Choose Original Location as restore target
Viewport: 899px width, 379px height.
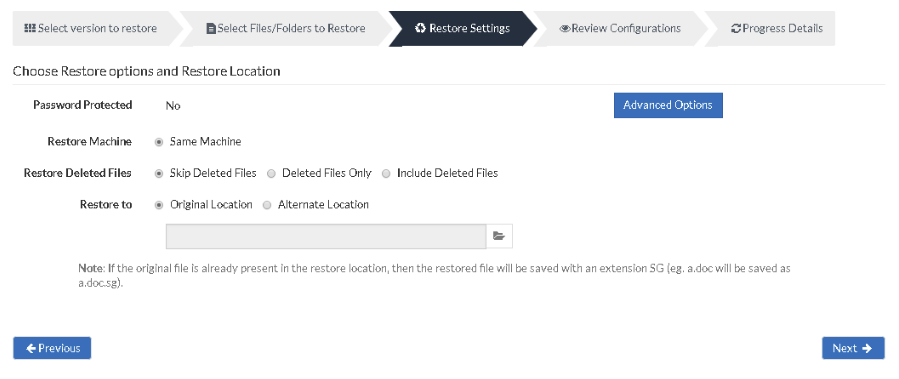(x=159, y=205)
